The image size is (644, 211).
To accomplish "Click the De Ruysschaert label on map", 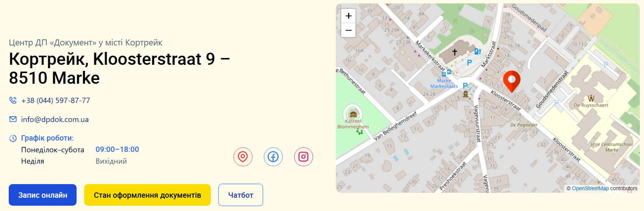I will pyautogui.click(x=591, y=105).
